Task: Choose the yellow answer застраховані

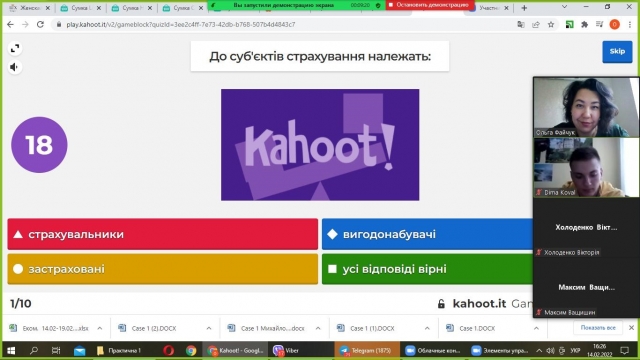Action: pos(162,269)
